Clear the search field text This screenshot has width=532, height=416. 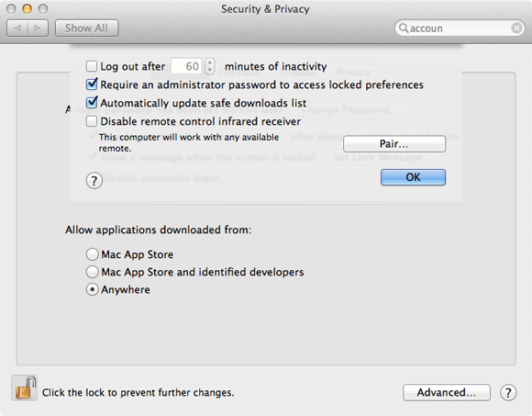coord(516,28)
